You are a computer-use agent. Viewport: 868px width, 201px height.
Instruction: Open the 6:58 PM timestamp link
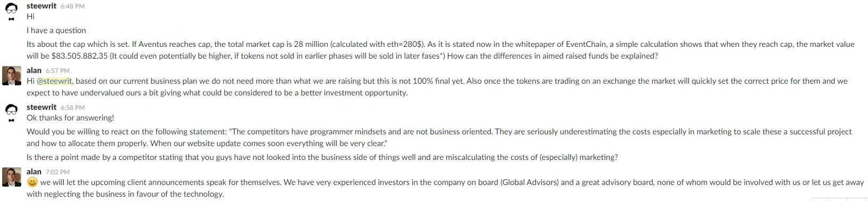[72, 107]
